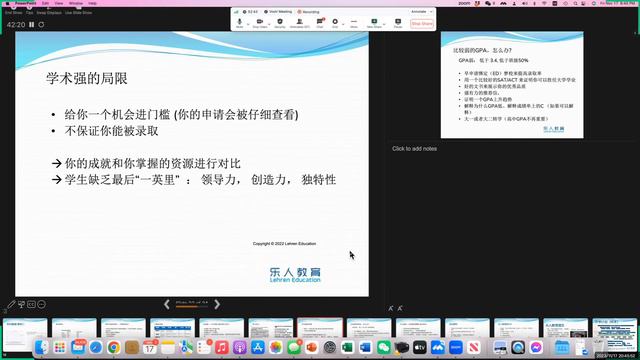Pause the screen share in Zoom
The height and width of the screenshot is (360, 640).
[x=398, y=23]
